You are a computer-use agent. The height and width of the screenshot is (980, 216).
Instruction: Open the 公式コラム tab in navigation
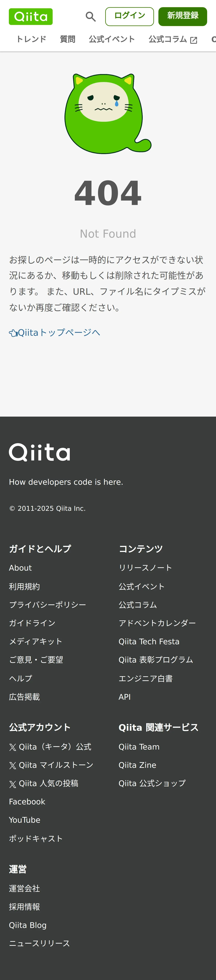pyautogui.click(x=168, y=39)
